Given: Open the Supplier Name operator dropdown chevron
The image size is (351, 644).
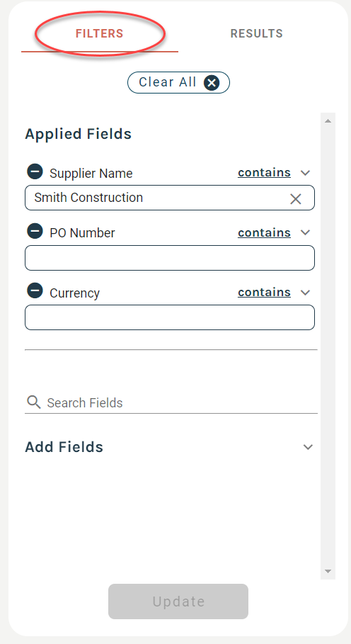Looking at the screenshot, I should point(305,173).
